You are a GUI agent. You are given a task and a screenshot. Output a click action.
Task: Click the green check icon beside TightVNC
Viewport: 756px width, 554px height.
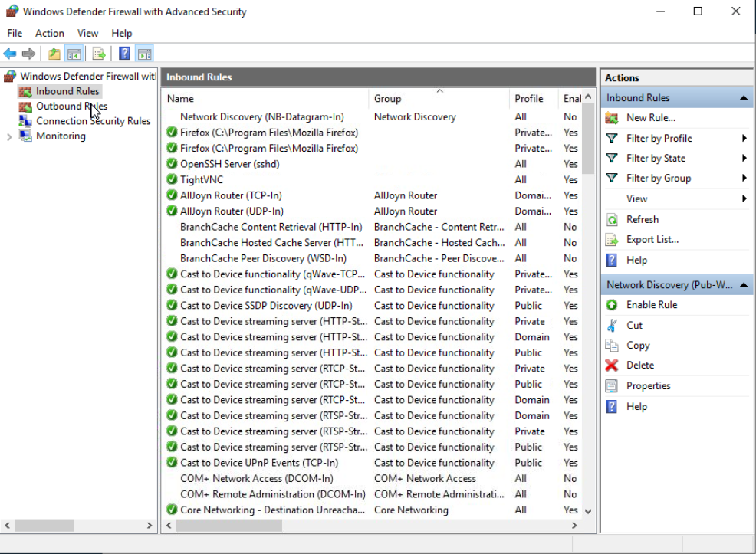(172, 180)
